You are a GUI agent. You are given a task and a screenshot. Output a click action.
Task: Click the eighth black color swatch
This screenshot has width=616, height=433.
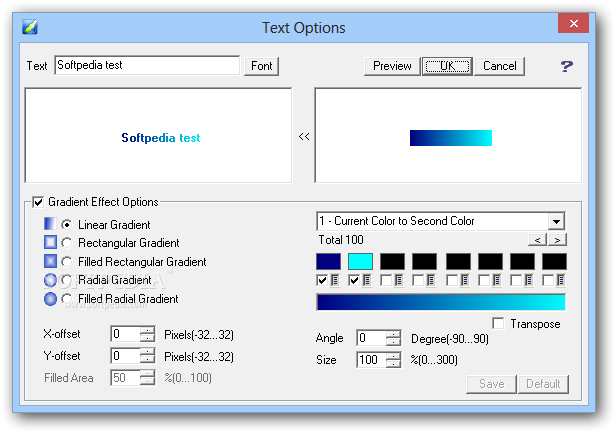click(x=554, y=261)
